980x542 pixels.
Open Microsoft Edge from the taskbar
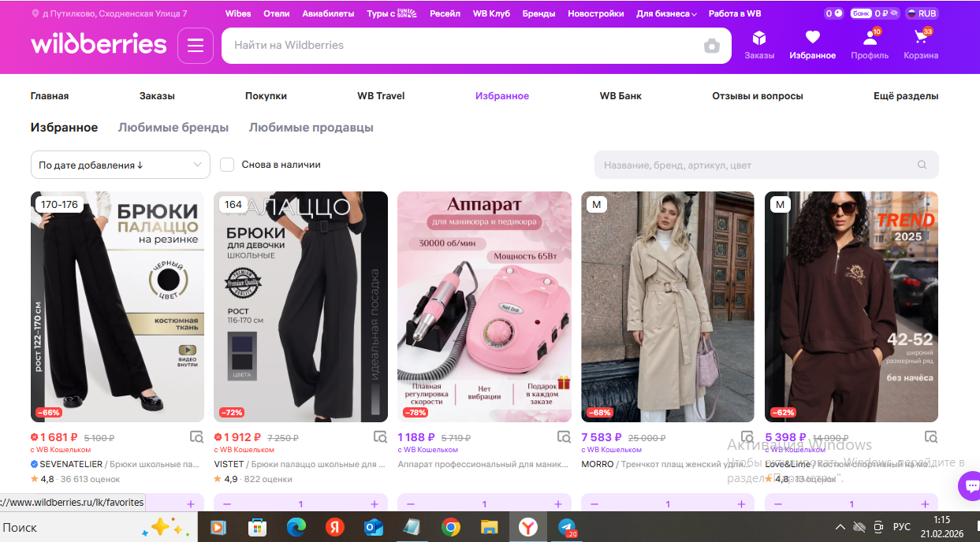tap(296, 527)
